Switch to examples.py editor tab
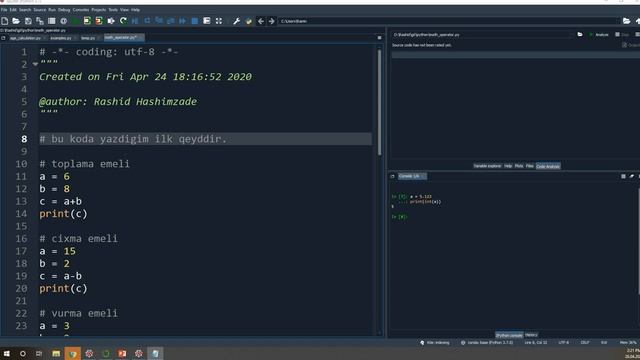This screenshot has width=640, height=360. tap(61, 38)
